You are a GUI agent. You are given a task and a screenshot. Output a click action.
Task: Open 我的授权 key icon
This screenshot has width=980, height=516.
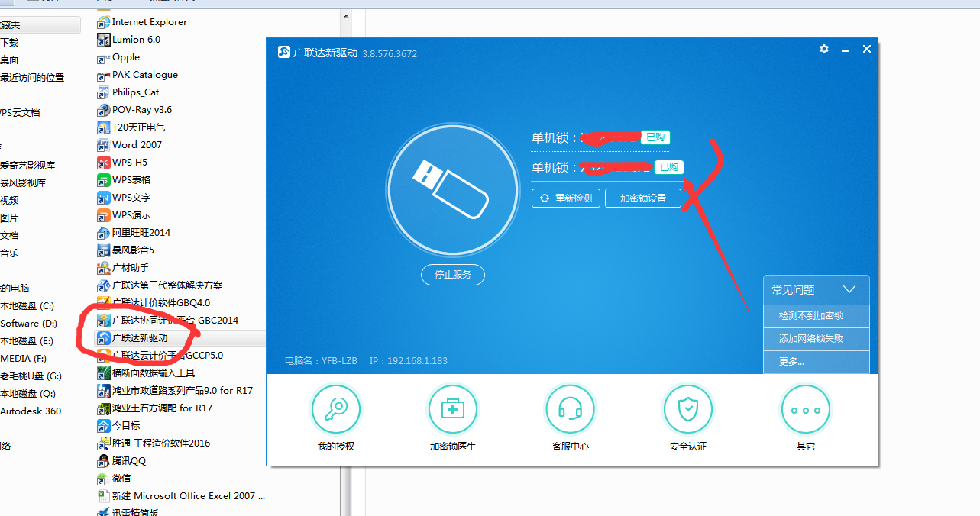pyautogui.click(x=335, y=409)
